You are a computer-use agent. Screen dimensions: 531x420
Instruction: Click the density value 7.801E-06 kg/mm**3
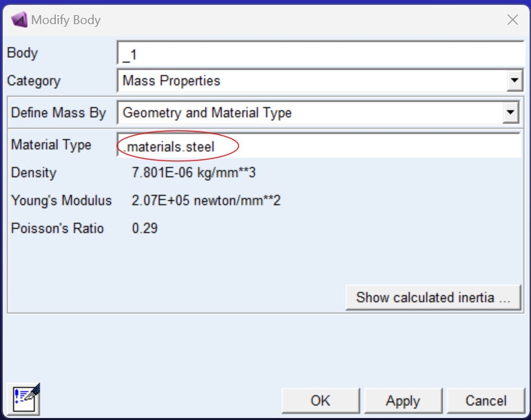pyautogui.click(x=194, y=173)
